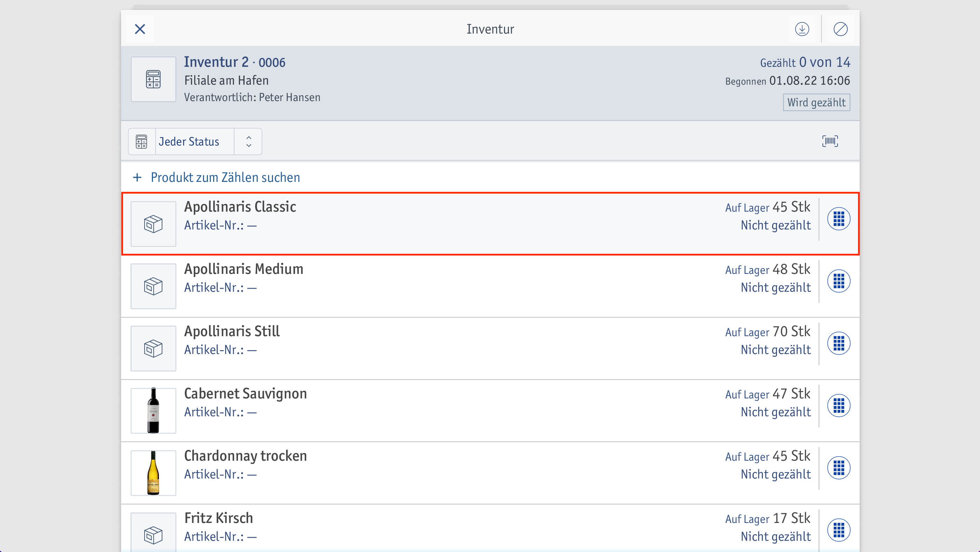Open keypad for Cabernet Sauvignon
980x552 pixels.
click(x=839, y=406)
